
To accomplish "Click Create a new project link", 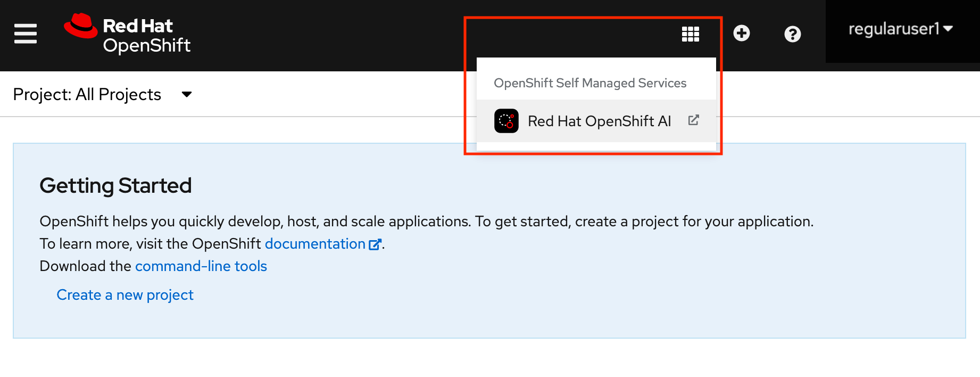I will (125, 295).
